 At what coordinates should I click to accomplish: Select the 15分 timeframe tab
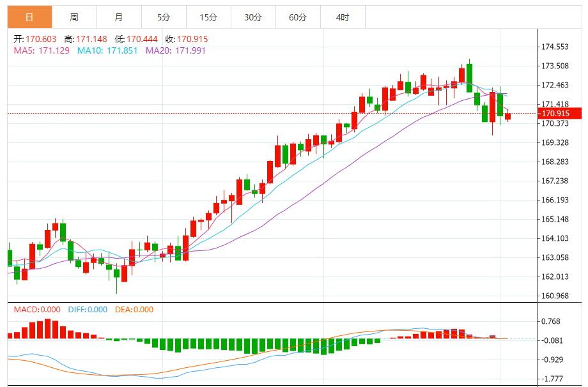[208, 17]
